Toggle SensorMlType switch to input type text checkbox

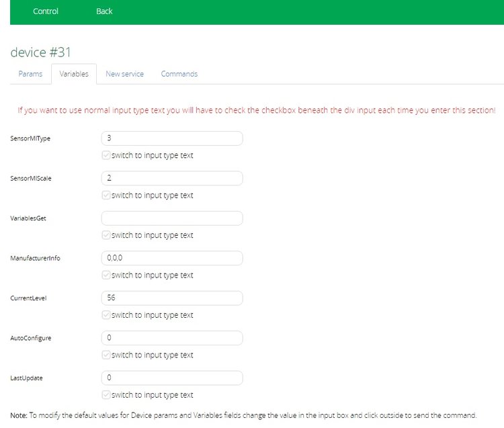[106, 156]
